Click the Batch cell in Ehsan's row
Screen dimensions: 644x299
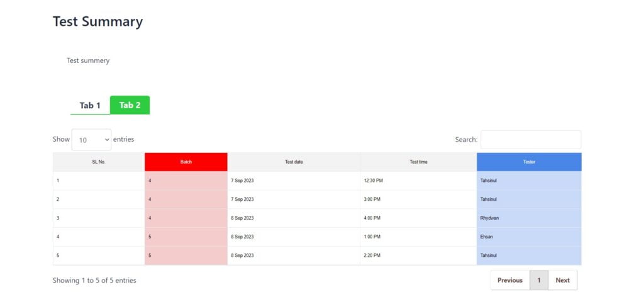coord(186,237)
